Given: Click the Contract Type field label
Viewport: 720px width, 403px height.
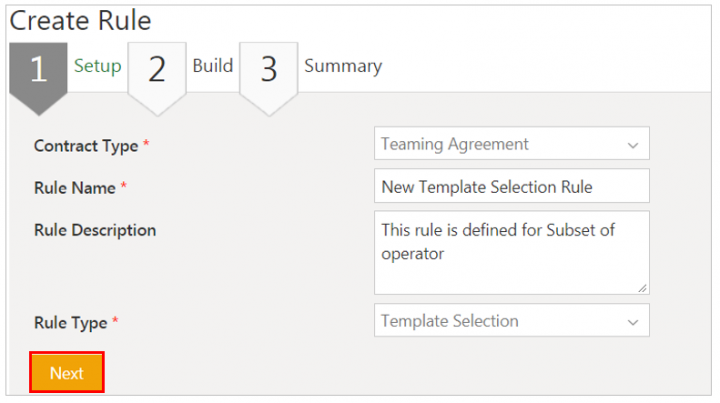Looking at the screenshot, I should [86, 146].
